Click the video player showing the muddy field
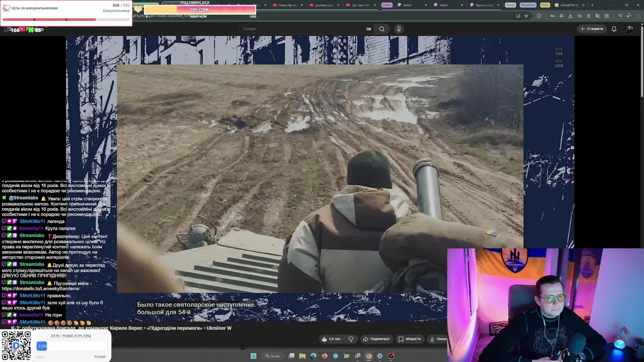The height and width of the screenshot is (362, 644). (320, 178)
